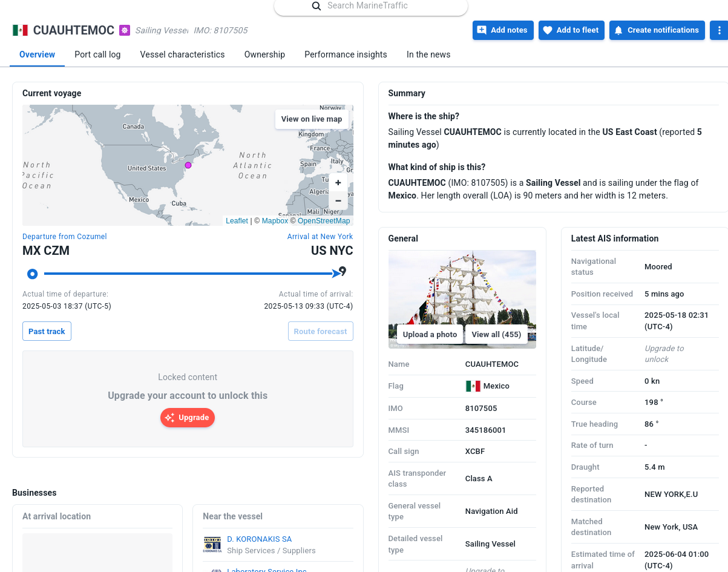Viewport: 728px width, 572px height.
Task: Open D. KORONAKIS SA business link
Action: coord(259,539)
